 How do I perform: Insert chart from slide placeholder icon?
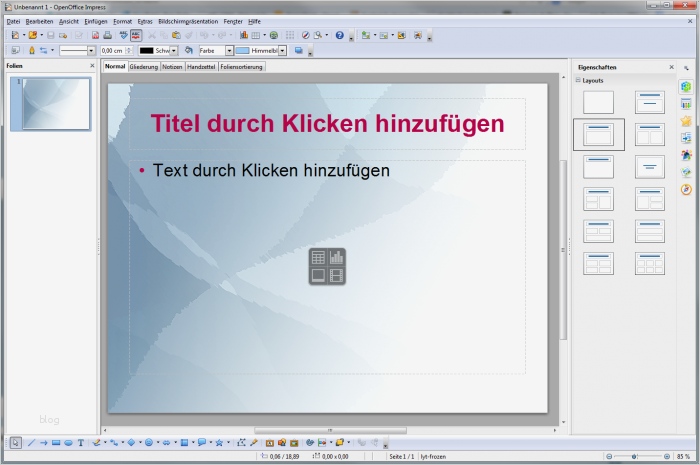(336, 257)
